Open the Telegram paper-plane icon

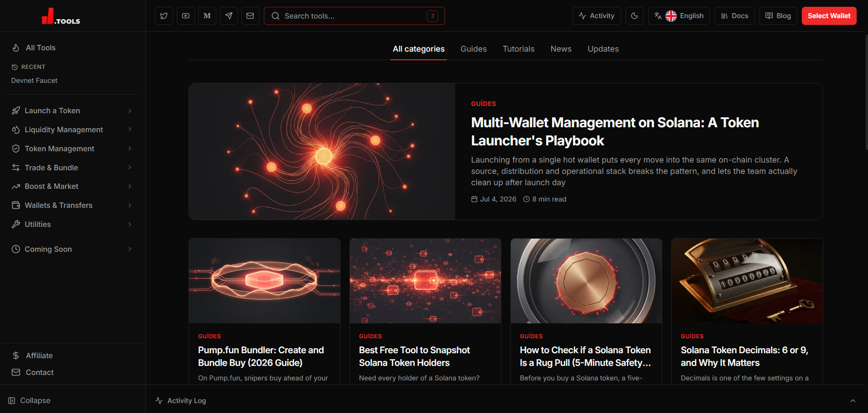click(x=229, y=16)
